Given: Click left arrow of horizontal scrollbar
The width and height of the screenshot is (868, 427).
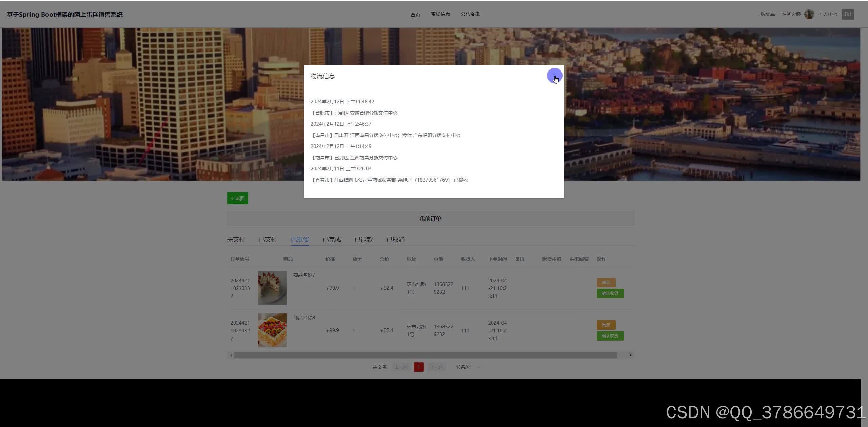Looking at the screenshot, I should [x=231, y=355].
